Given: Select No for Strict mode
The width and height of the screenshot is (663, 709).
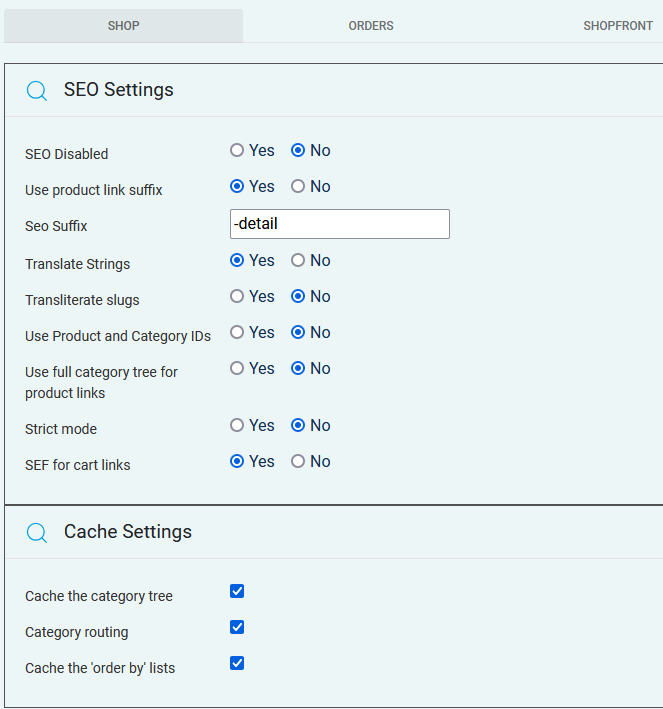Looking at the screenshot, I should coord(298,426).
